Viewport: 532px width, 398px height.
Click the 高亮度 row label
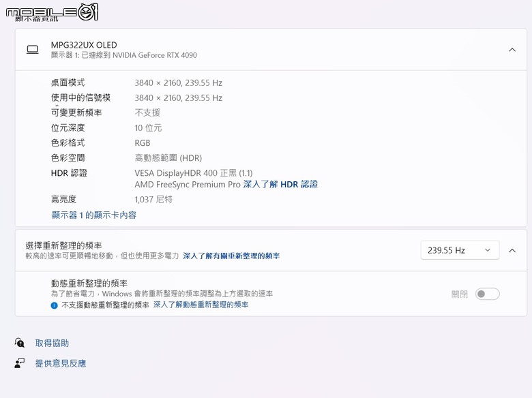63,199
